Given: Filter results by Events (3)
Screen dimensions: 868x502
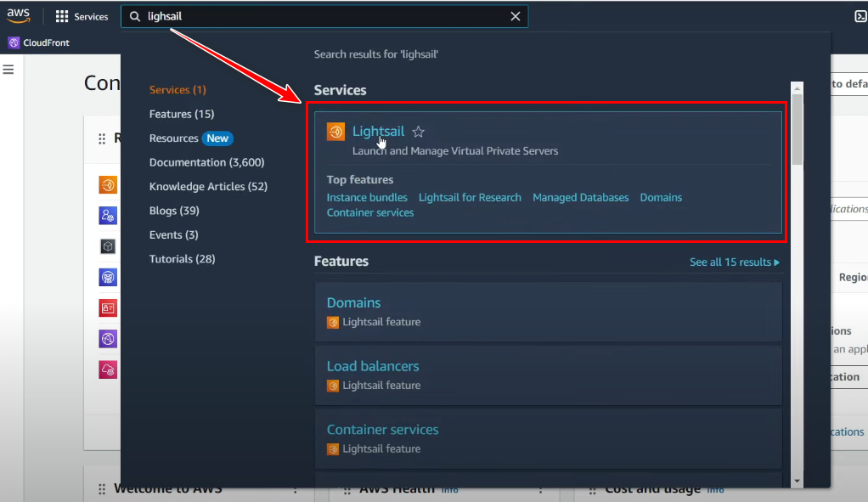Looking at the screenshot, I should tap(174, 234).
